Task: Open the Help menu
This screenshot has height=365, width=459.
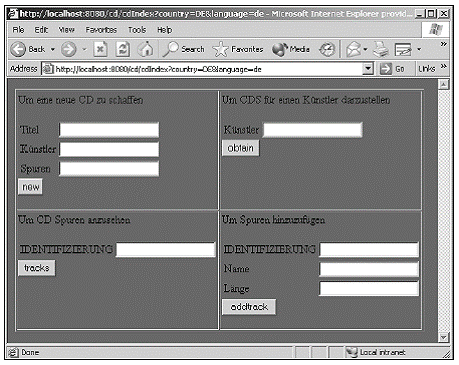Action: tap(165, 30)
